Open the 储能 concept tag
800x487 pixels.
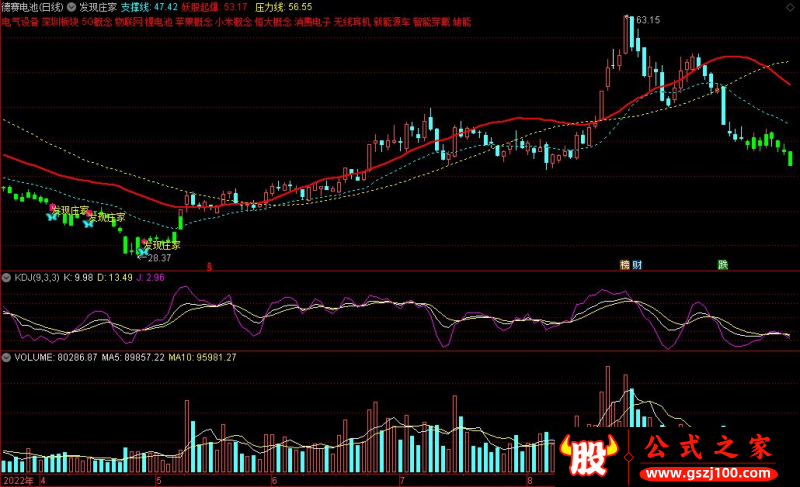coord(462,22)
